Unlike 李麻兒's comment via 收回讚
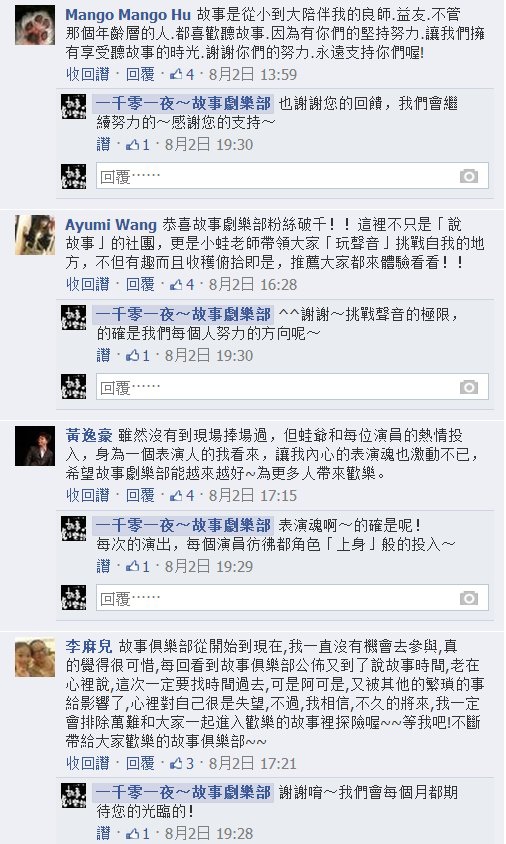Viewport: 506px width, 844px height. [x=88, y=763]
